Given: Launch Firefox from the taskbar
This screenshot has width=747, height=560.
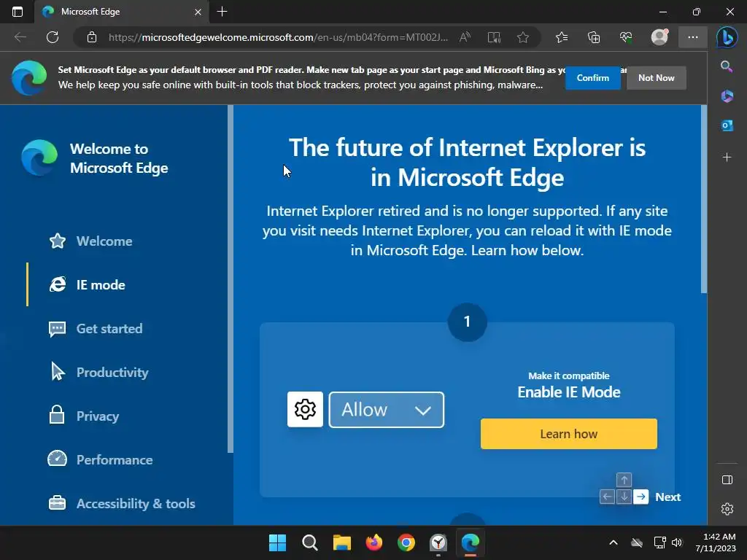Looking at the screenshot, I should (374, 542).
